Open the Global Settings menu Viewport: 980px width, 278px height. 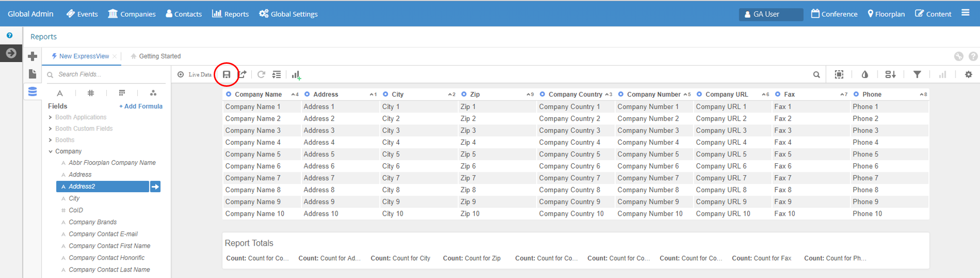point(288,14)
